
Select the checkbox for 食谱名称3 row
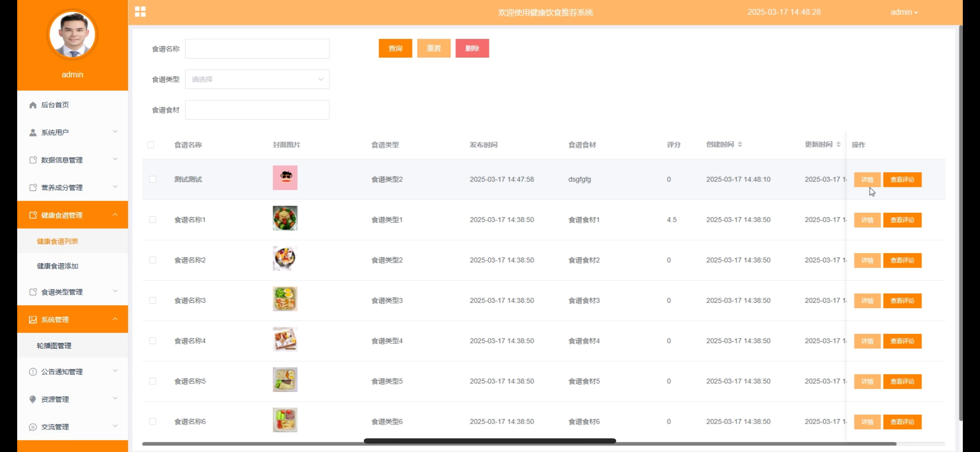point(152,300)
